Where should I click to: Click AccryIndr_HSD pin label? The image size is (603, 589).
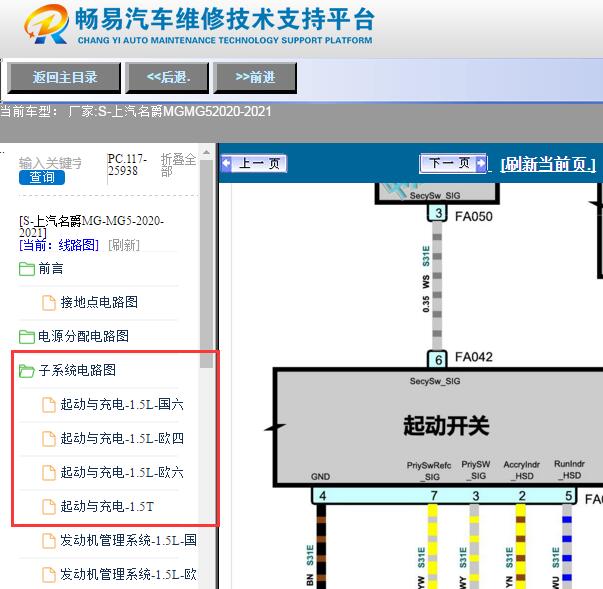pos(522,470)
